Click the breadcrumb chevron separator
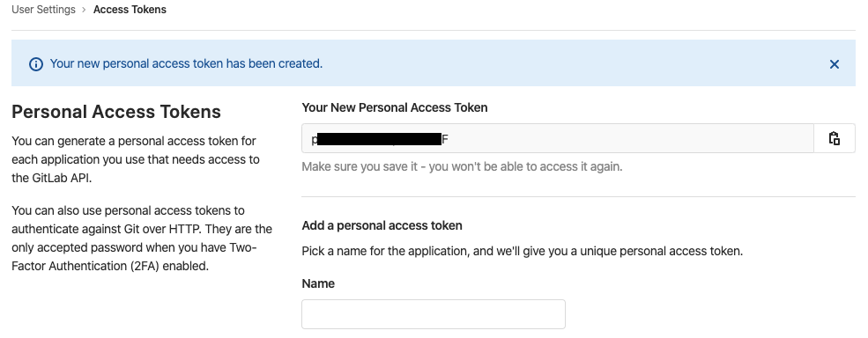868x338 pixels. point(84,10)
